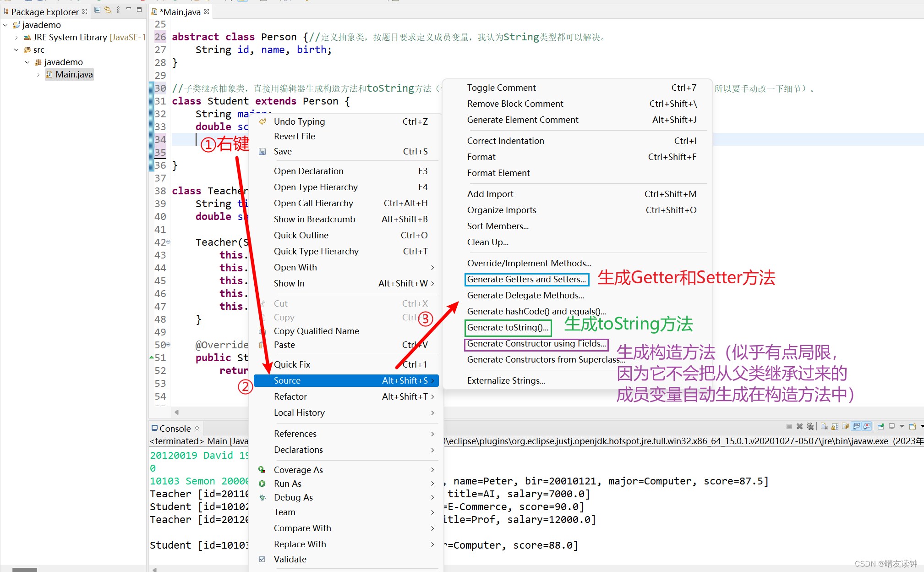Viewport: 924px width, 572px height.
Task: Click Remove All Terminated Launches icon
Action: coord(810,426)
